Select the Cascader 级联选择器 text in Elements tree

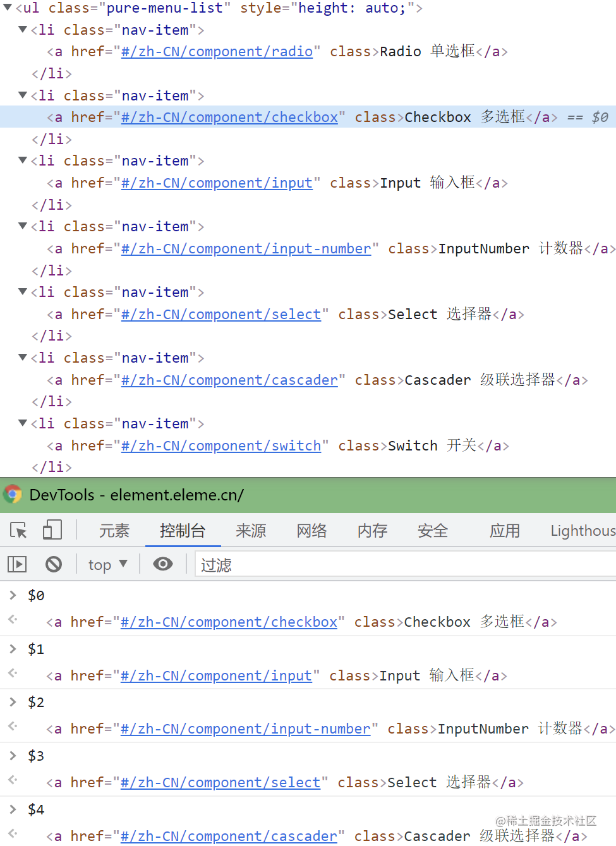480,380
